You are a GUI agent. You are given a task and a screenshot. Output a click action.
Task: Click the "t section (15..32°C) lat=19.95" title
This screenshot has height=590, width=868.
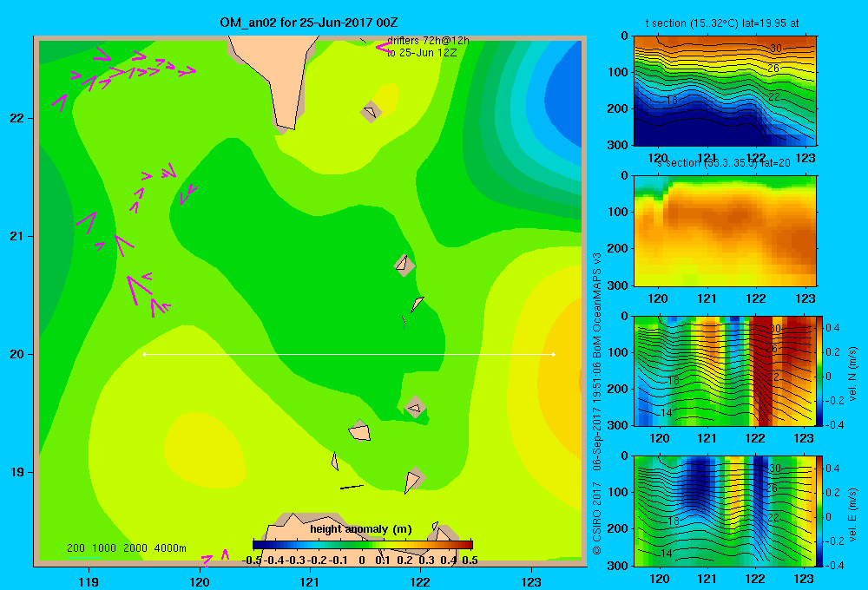click(722, 23)
